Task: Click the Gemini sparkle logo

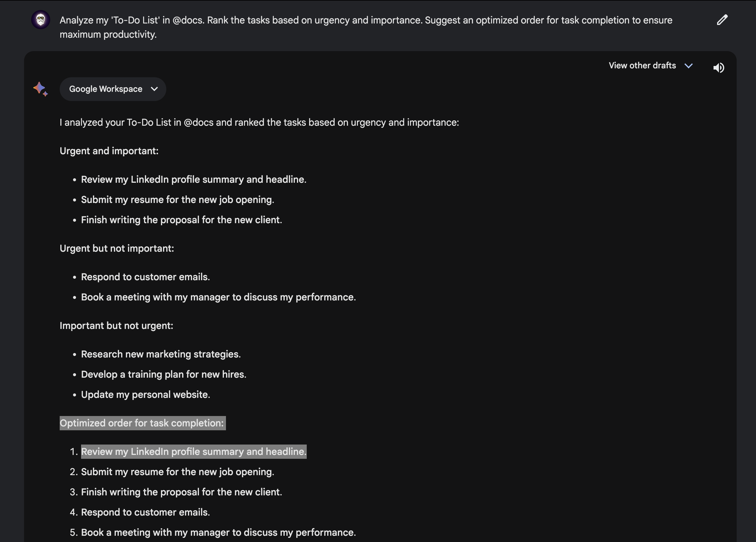Action: pyautogui.click(x=40, y=88)
